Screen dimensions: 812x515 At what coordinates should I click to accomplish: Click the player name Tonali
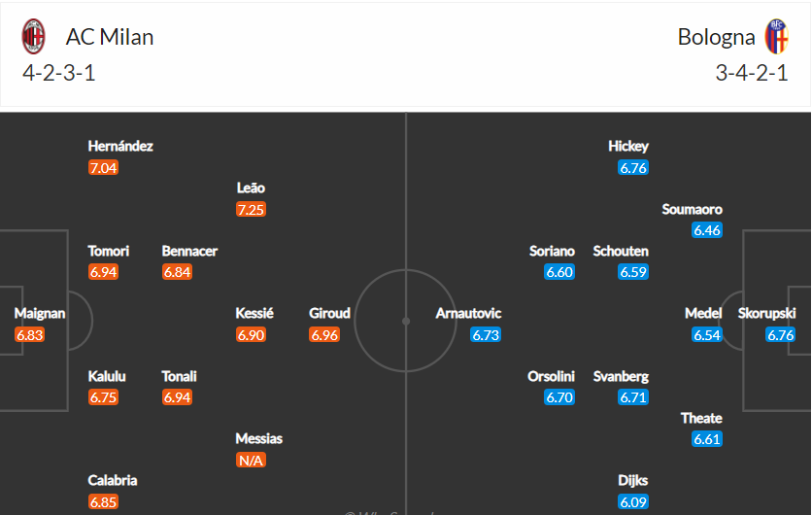tap(179, 376)
